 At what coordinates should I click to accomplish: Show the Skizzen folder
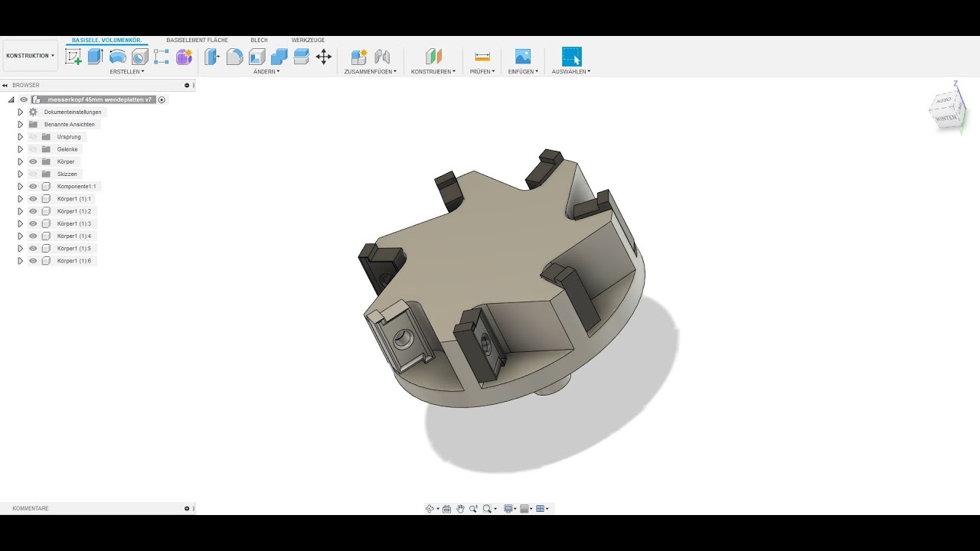[33, 174]
